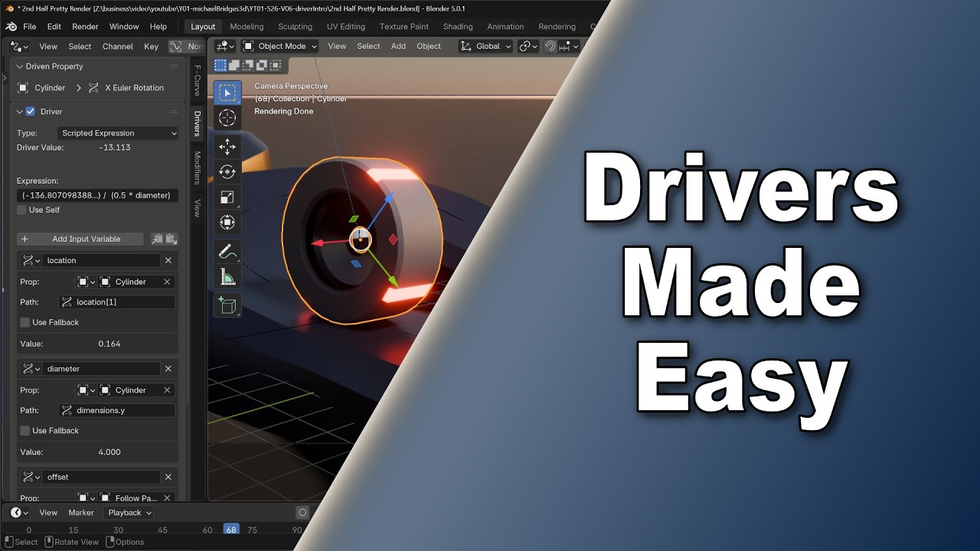
Task: Collapse the Driver panel
Action: [20, 112]
